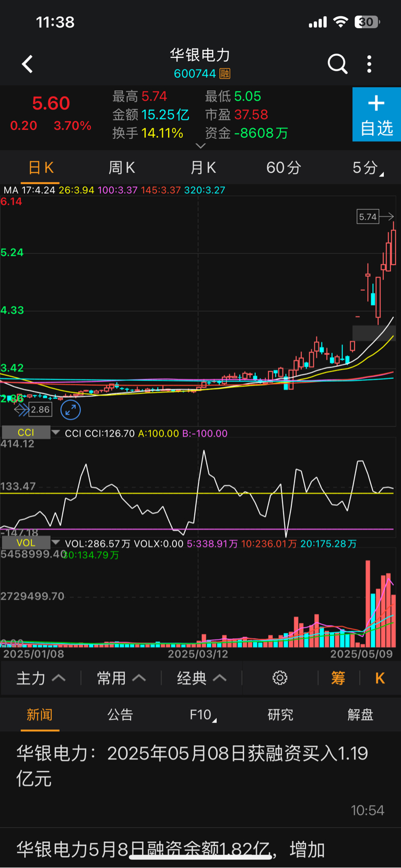Image resolution: width=401 pixels, height=868 pixels.
Task: Select the 公告 announcements tab
Action: coord(120,715)
